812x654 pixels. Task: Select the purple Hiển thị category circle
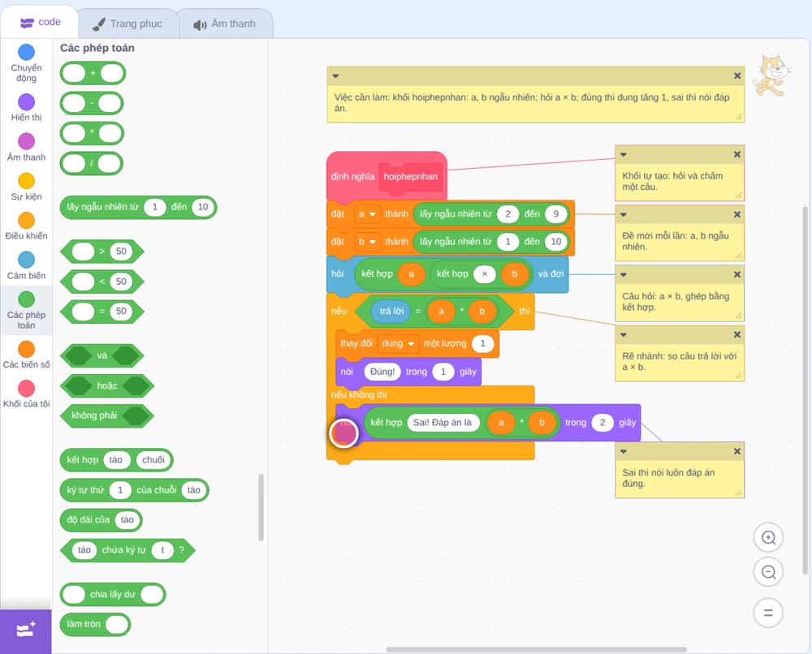pyautogui.click(x=27, y=102)
